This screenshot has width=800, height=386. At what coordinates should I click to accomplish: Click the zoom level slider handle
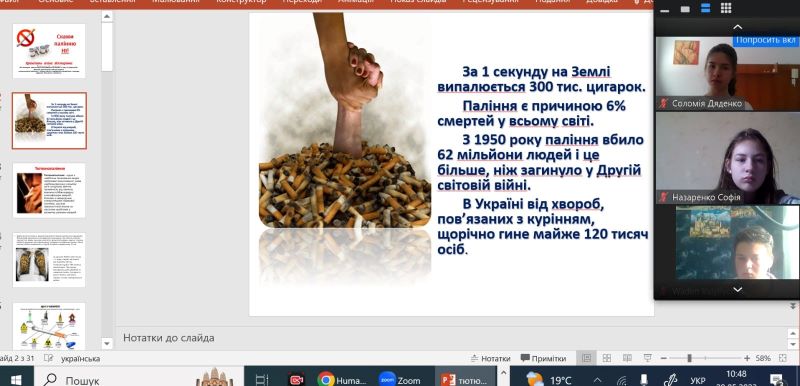[x=689, y=358]
